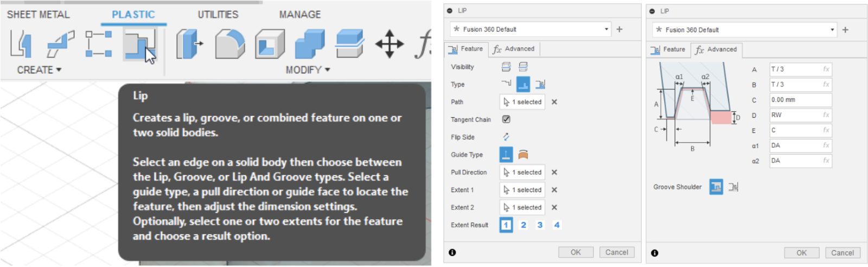Click the α2 field showing DA
Screen dimensions: 868x267
click(x=801, y=161)
